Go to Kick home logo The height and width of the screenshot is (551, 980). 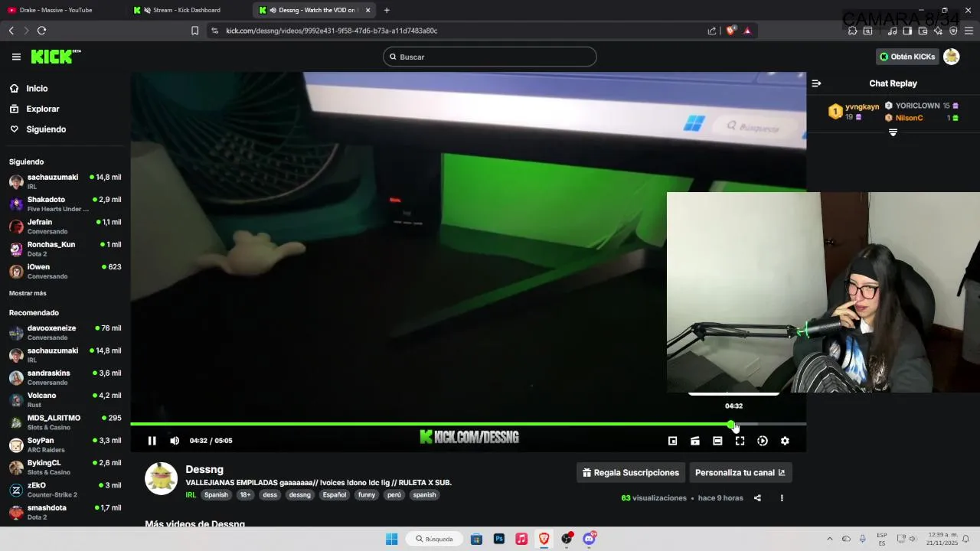55,57
